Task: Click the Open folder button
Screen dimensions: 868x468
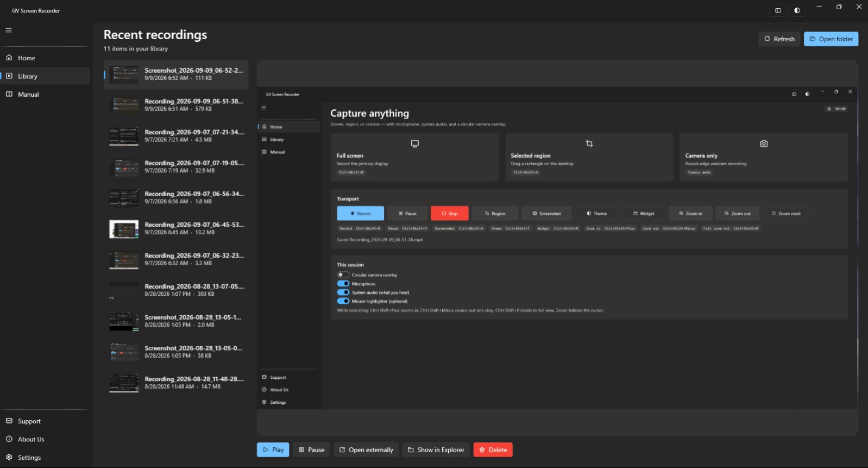Action: (x=831, y=39)
